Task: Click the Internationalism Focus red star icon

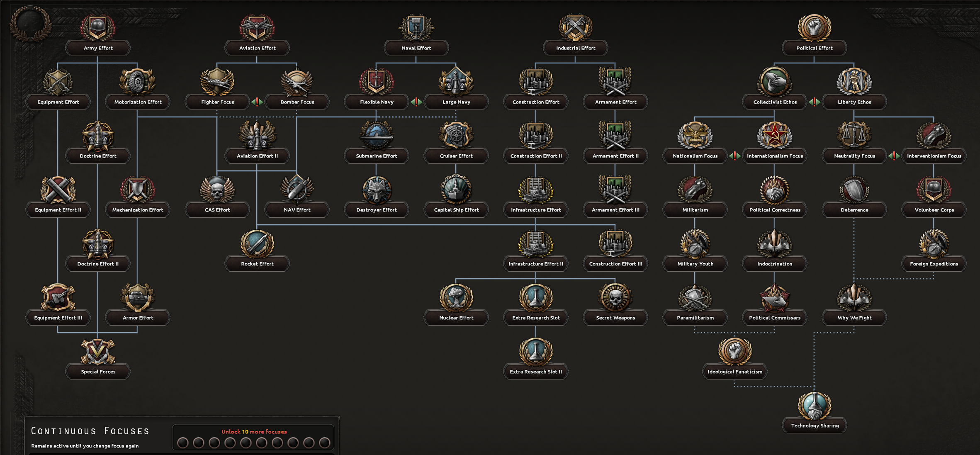Action: (x=774, y=136)
